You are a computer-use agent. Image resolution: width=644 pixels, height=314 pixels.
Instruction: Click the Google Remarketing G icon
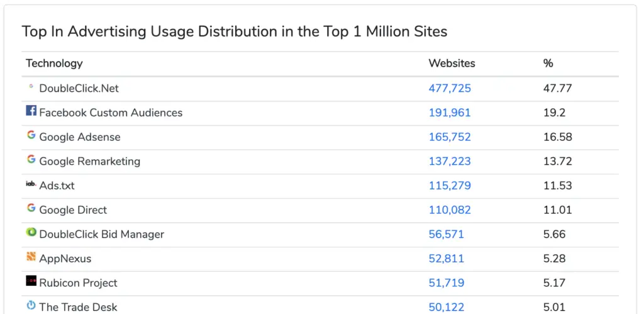click(x=31, y=159)
